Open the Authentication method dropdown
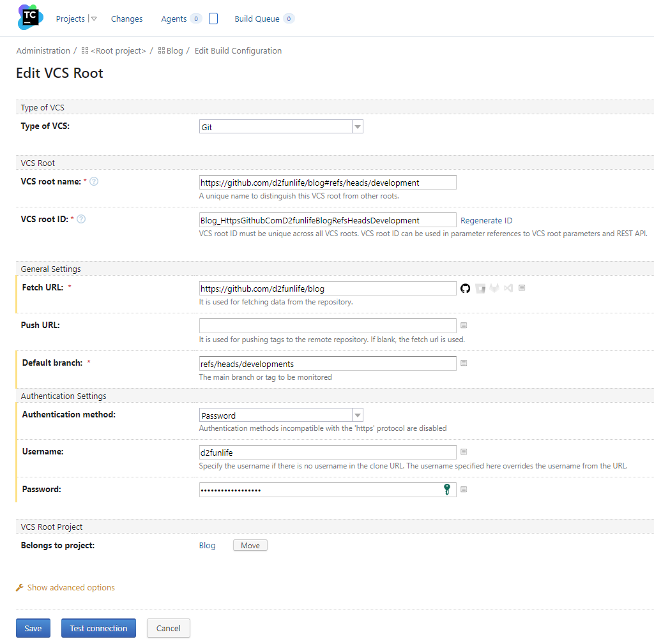Screen dimensions: 654x644 click(x=281, y=416)
